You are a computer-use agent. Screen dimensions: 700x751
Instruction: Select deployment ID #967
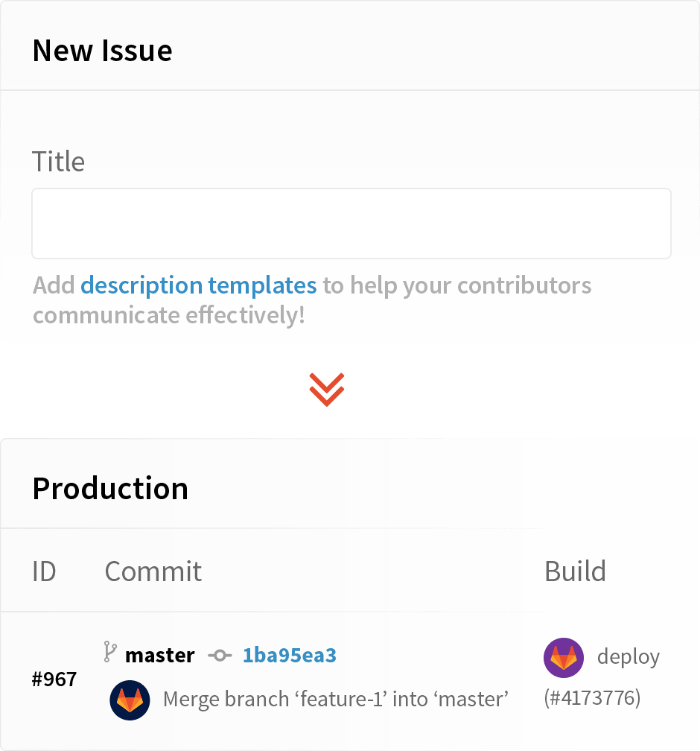coord(54,679)
